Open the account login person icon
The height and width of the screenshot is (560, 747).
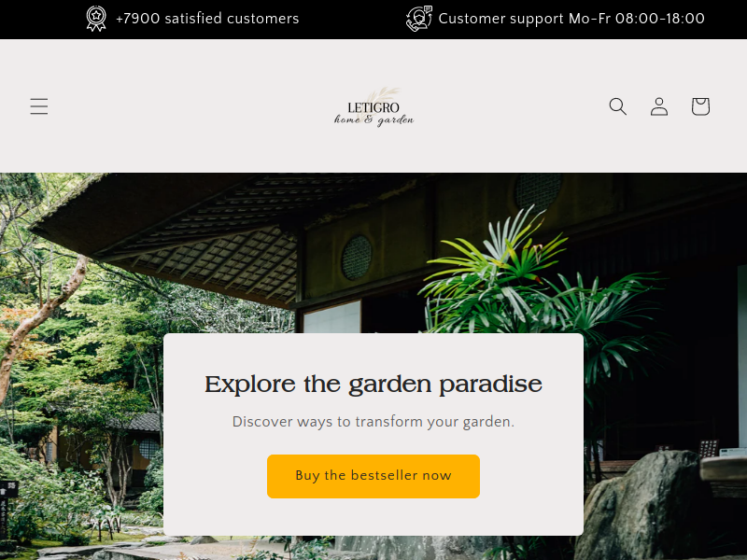click(x=659, y=106)
